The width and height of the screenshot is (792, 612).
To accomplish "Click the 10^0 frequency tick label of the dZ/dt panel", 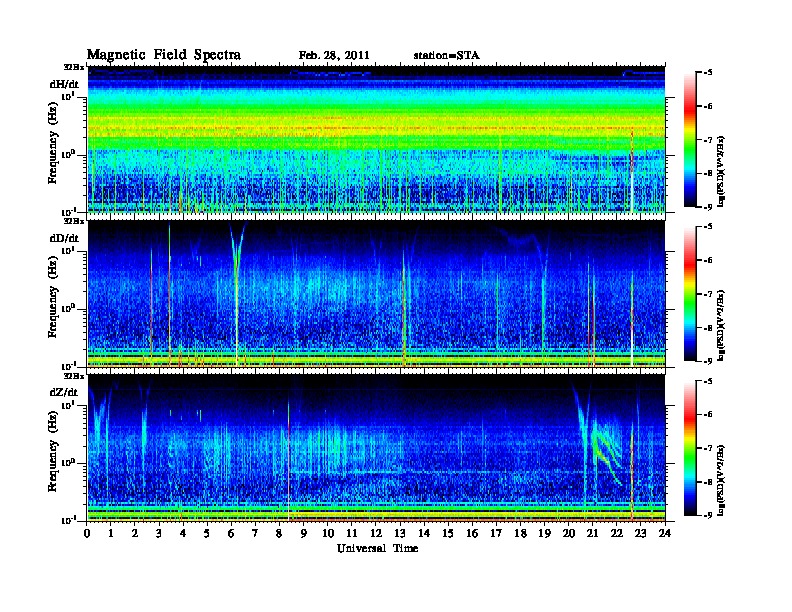I will pos(68,463).
